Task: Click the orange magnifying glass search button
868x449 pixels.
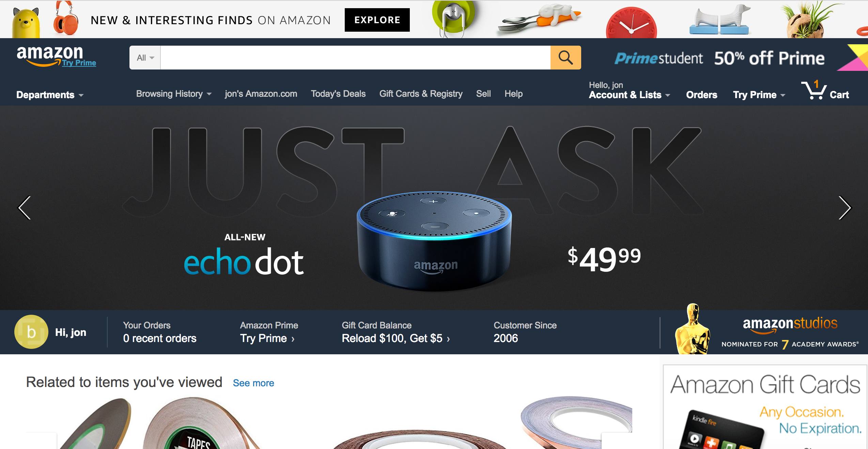Action: pyautogui.click(x=565, y=58)
